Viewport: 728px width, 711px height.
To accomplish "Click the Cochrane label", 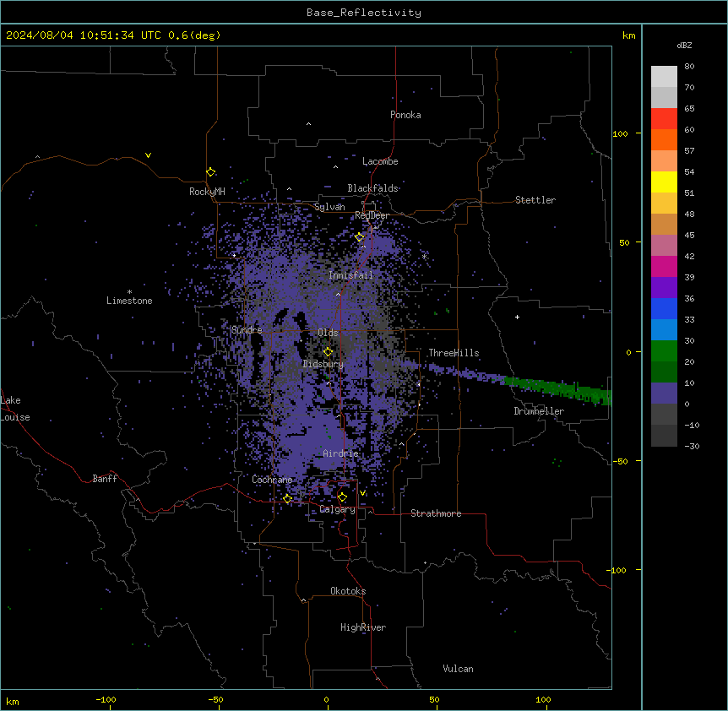I will pos(272,480).
